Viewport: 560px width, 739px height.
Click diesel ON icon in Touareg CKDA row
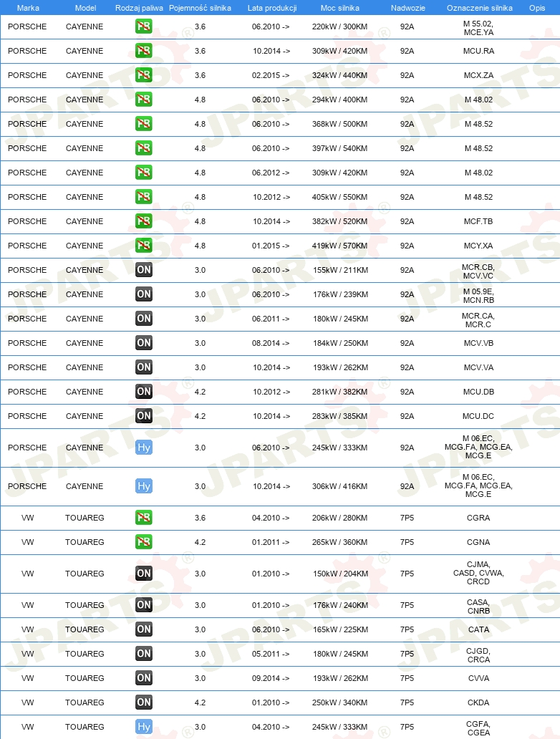point(144,702)
